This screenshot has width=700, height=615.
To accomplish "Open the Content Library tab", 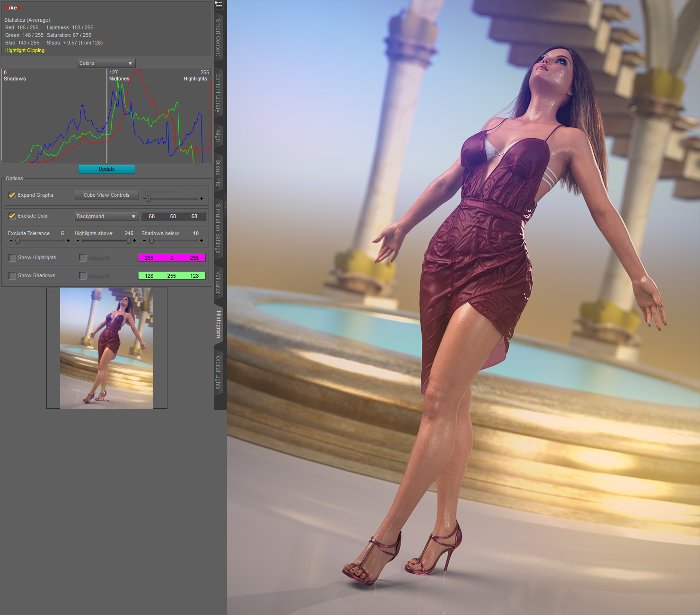I will click(217, 91).
